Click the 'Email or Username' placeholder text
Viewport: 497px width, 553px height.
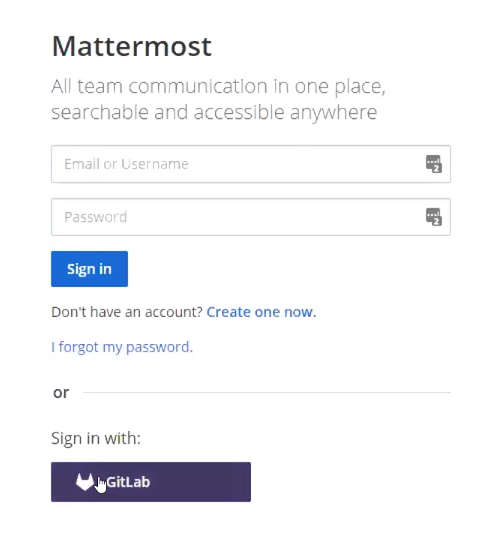126,164
